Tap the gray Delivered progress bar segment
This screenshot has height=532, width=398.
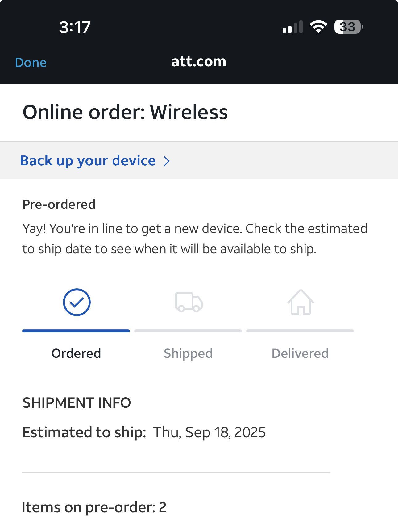pos(300,331)
